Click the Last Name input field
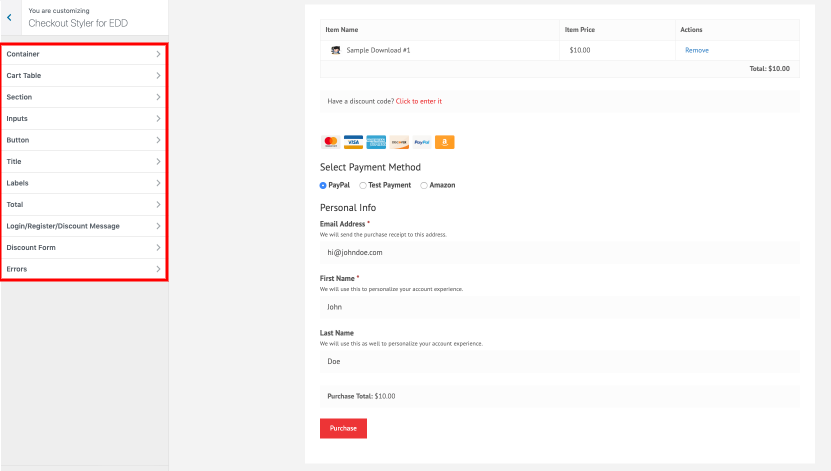 [560, 361]
